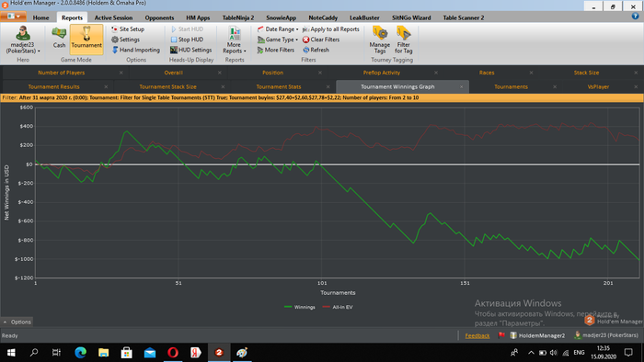The image size is (644, 362).
Task: Open Microsoft Edge from taskbar
Action: coord(81,353)
